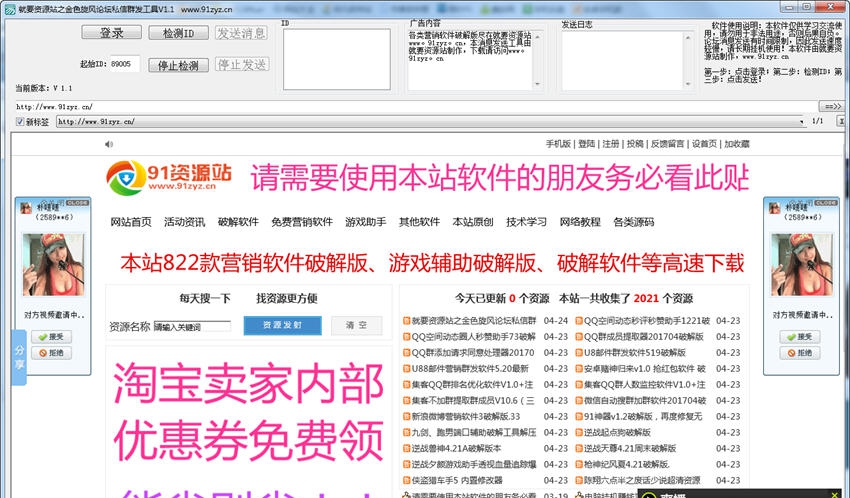The width and height of the screenshot is (850, 498).
Task: Click the 设首页 link
Action: pos(704,144)
